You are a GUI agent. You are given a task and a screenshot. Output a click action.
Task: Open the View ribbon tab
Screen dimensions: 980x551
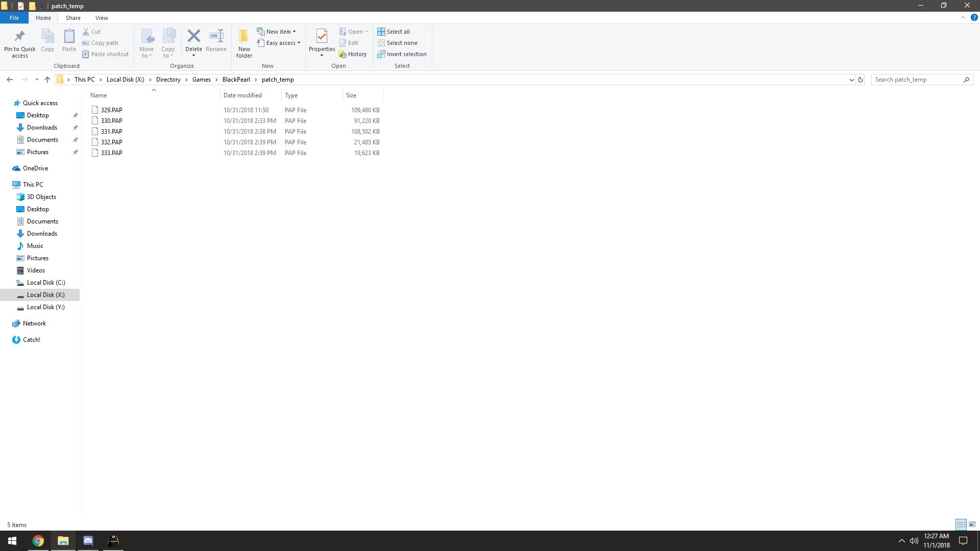(x=102, y=18)
